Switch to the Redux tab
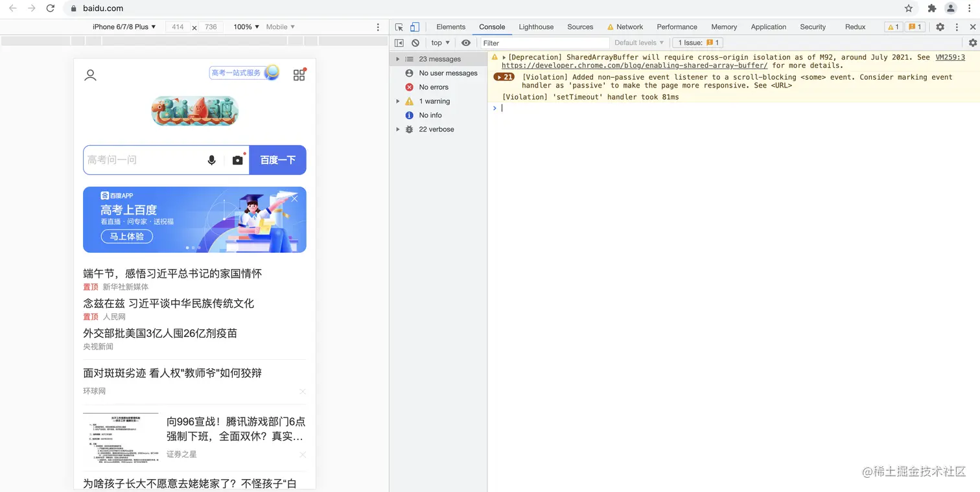The image size is (980, 492). [x=855, y=27]
